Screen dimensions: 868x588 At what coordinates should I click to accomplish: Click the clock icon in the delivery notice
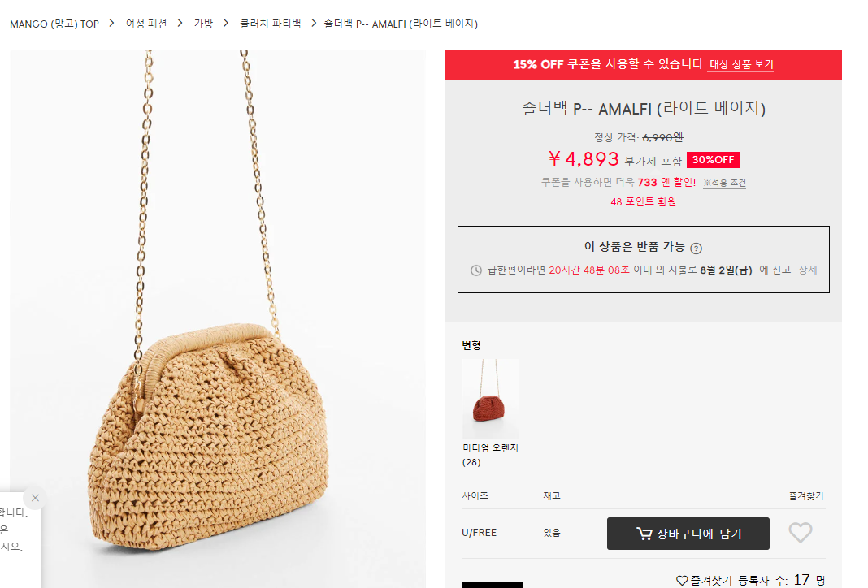pyautogui.click(x=476, y=270)
